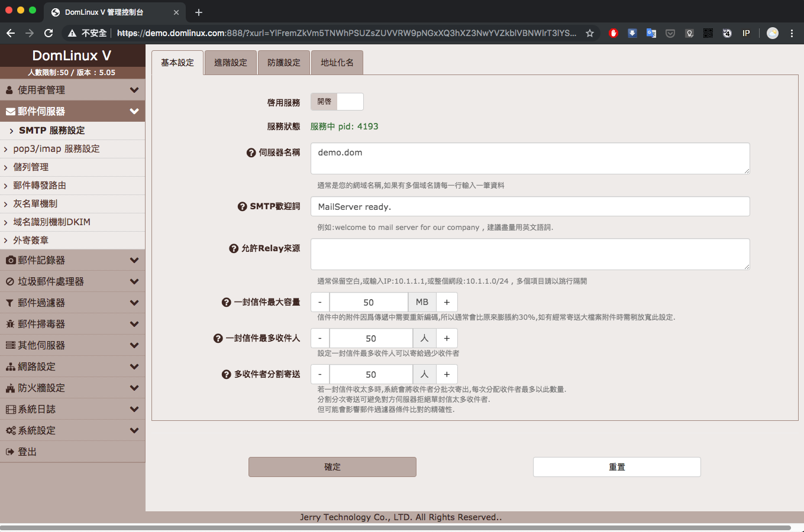Open 佇列管理 in the sidebar
The height and width of the screenshot is (532, 804).
[72, 167]
